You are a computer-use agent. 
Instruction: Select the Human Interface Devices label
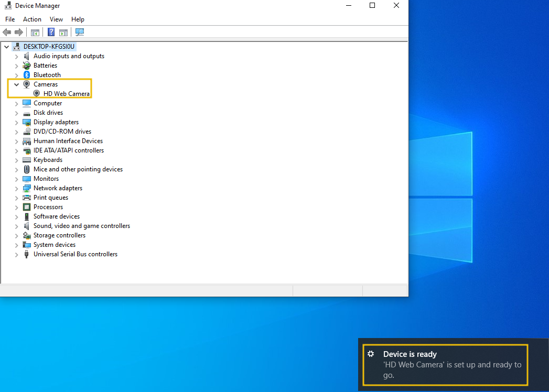pos(68,140)
